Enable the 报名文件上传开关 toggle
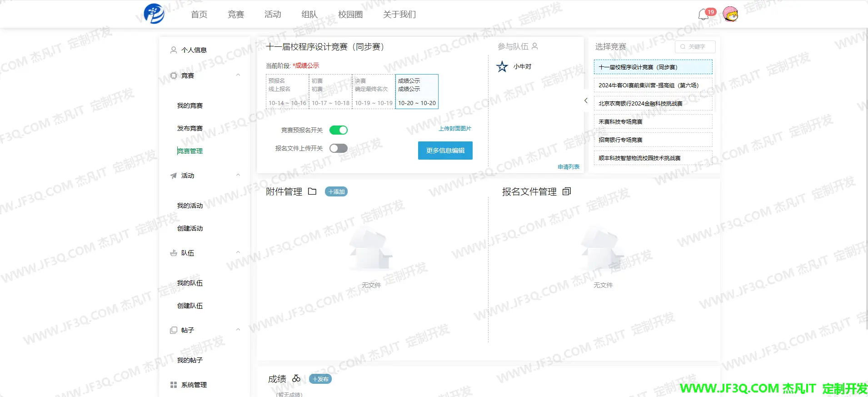 pos(339,148)
